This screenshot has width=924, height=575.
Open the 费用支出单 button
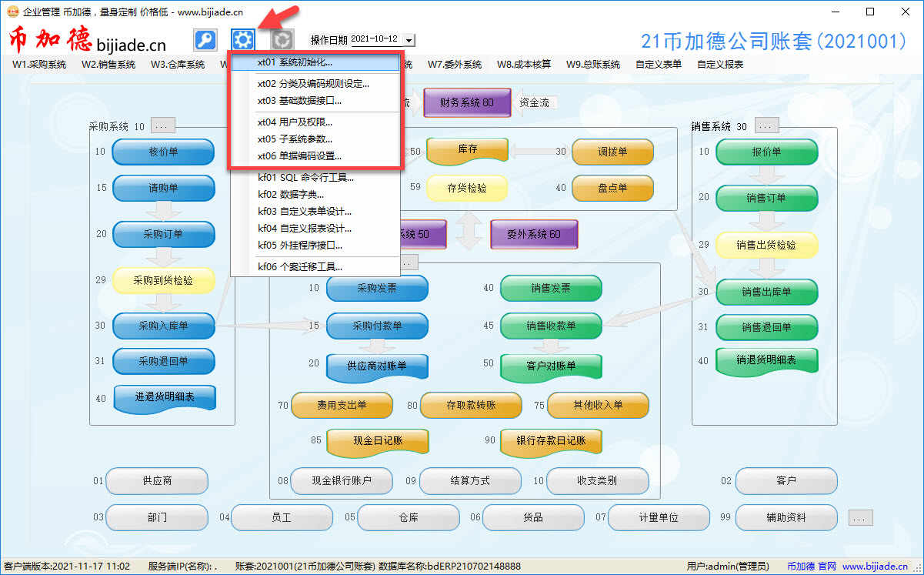point(342,406)
